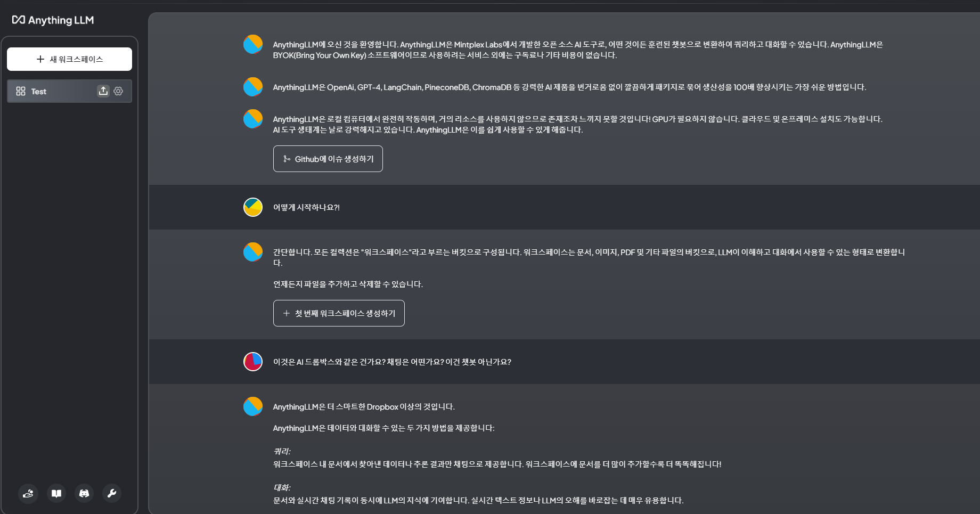Screen dimensions: 980x514
Task: Click the hand-heart support icon in footer
Action: [x=28, y=493]
